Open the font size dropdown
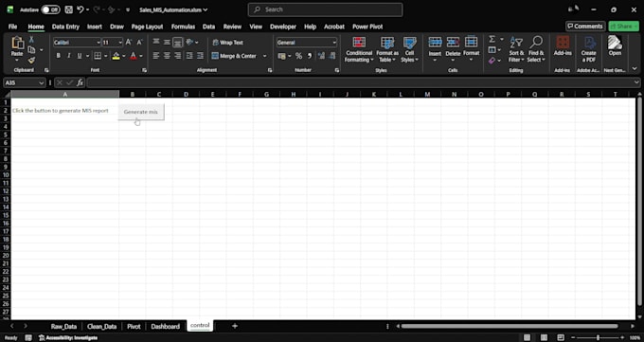644x342 pixels. tap(120, 43)
